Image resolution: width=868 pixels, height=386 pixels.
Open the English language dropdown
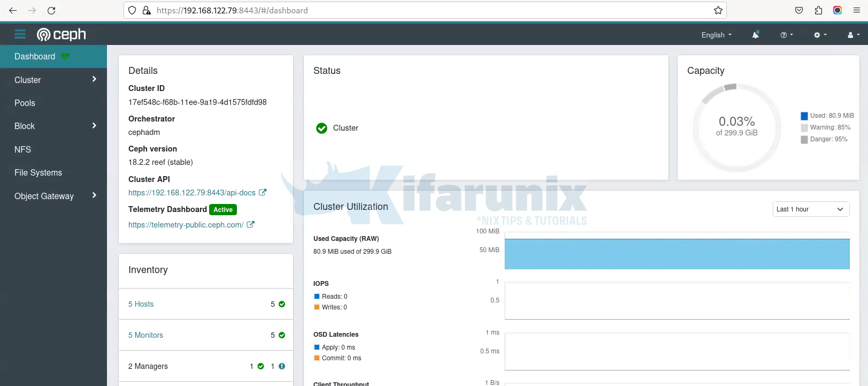(716, 35)
